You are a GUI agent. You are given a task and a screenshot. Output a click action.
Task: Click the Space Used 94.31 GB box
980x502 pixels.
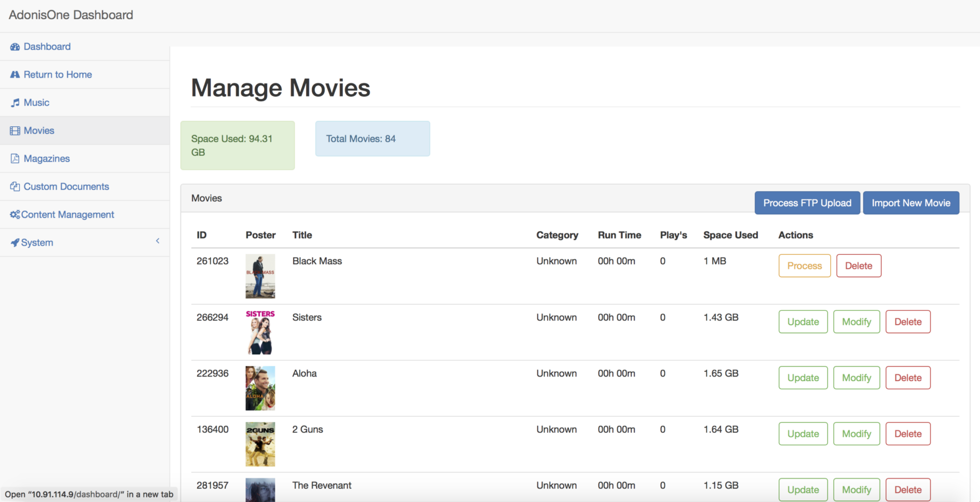237,145
